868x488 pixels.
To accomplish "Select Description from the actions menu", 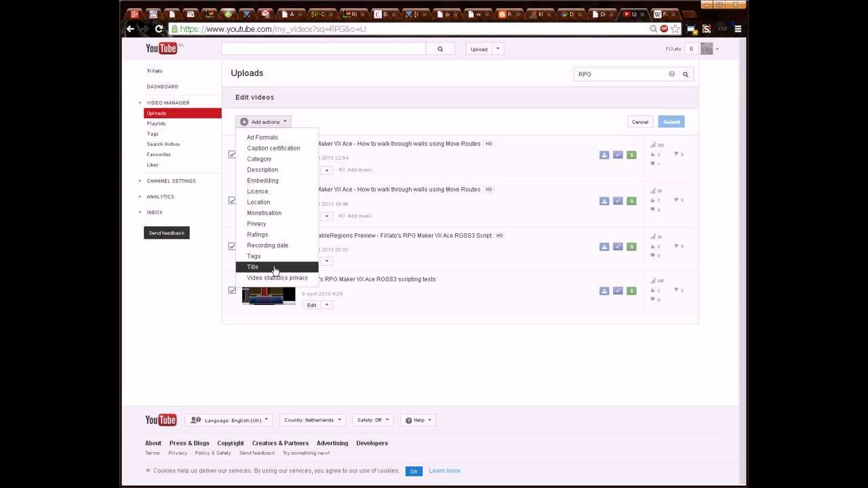I will [x=277, y=169].
